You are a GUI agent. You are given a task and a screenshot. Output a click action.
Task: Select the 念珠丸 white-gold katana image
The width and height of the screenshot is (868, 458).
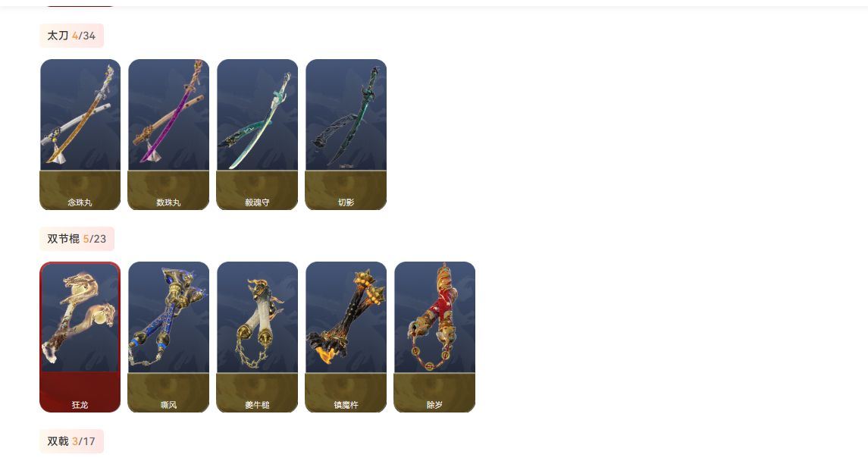pos(80,114)
